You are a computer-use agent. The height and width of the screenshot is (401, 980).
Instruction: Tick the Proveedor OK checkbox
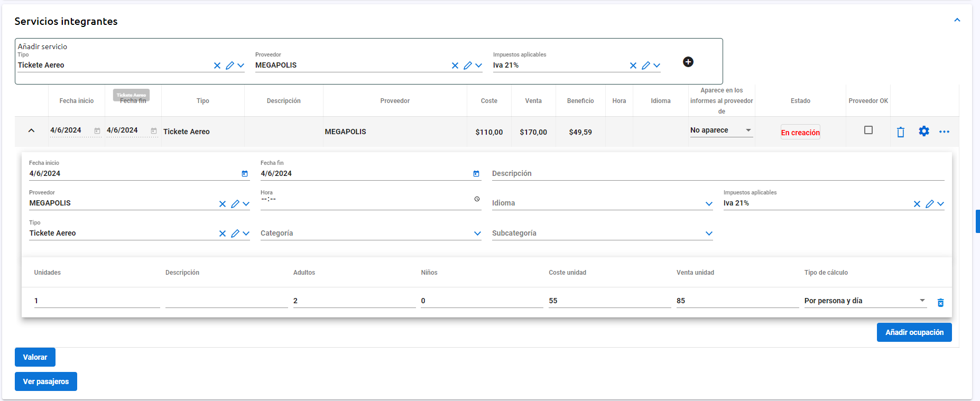click(868, 130)
